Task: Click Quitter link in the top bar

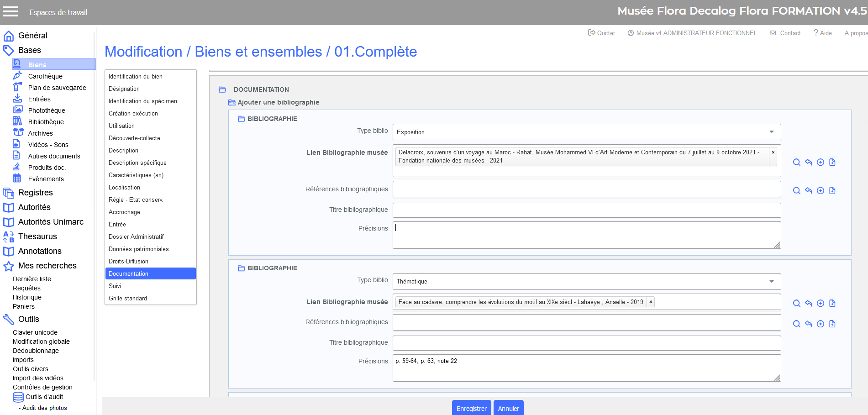Action: point(601,33)
